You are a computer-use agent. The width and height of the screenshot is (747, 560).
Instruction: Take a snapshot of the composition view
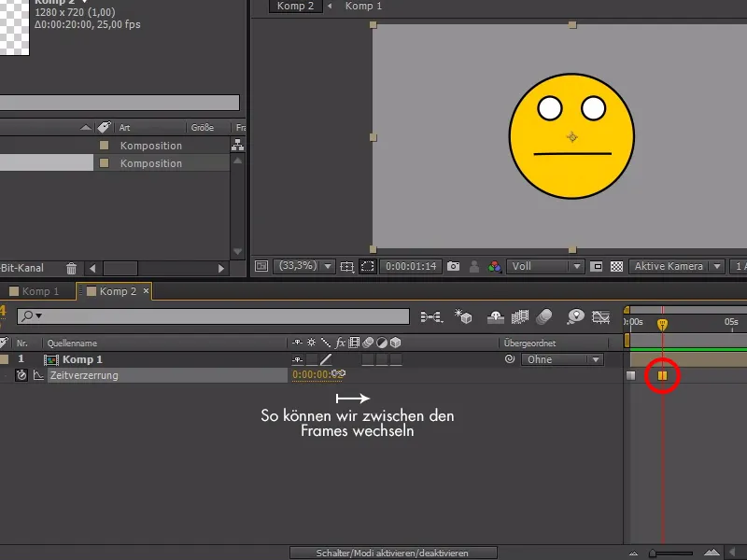[x=453, y=266]
